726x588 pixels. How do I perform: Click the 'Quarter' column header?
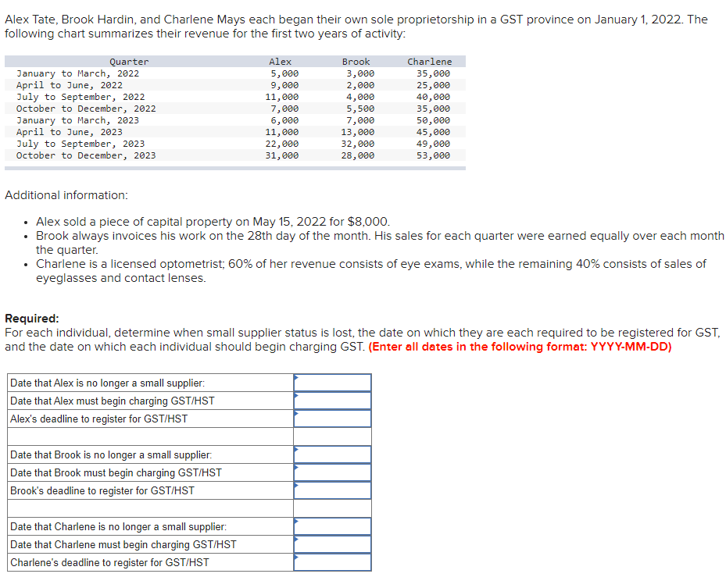(129, 62)
